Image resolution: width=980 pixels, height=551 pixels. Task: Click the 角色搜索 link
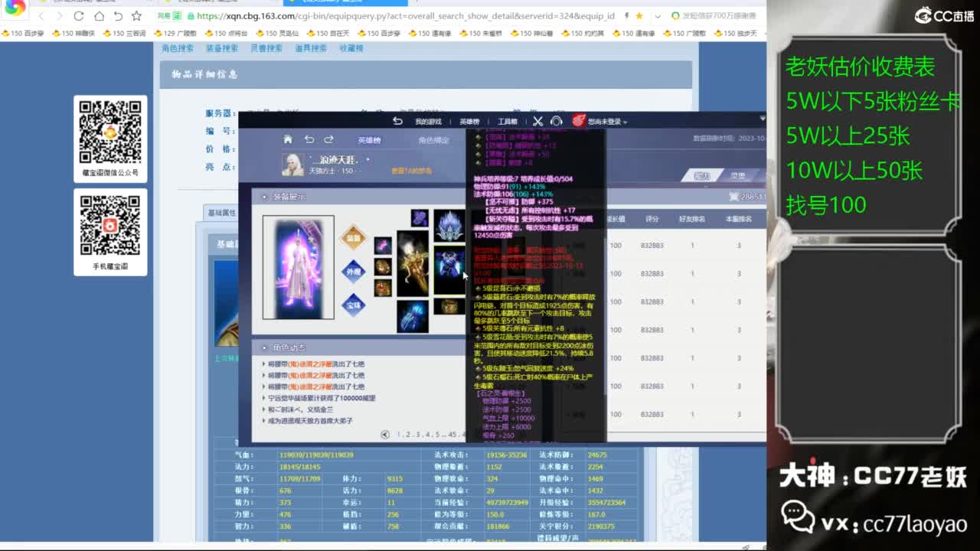(x=178, y=48)
